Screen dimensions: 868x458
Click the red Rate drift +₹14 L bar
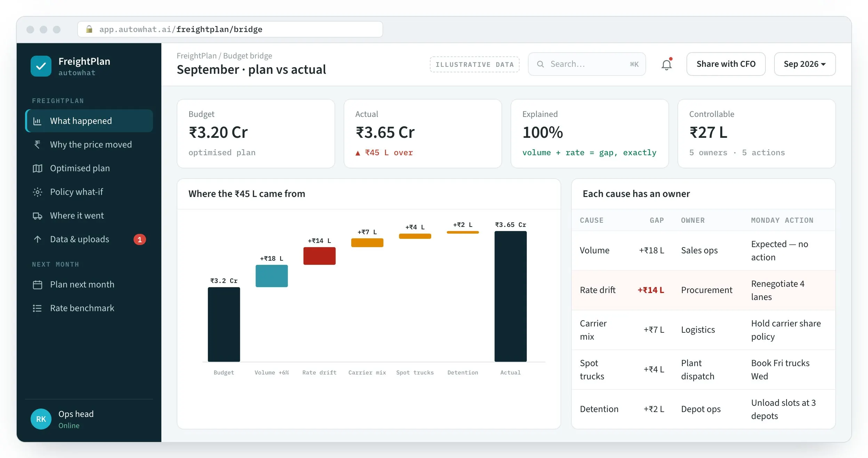pos(319,256)
